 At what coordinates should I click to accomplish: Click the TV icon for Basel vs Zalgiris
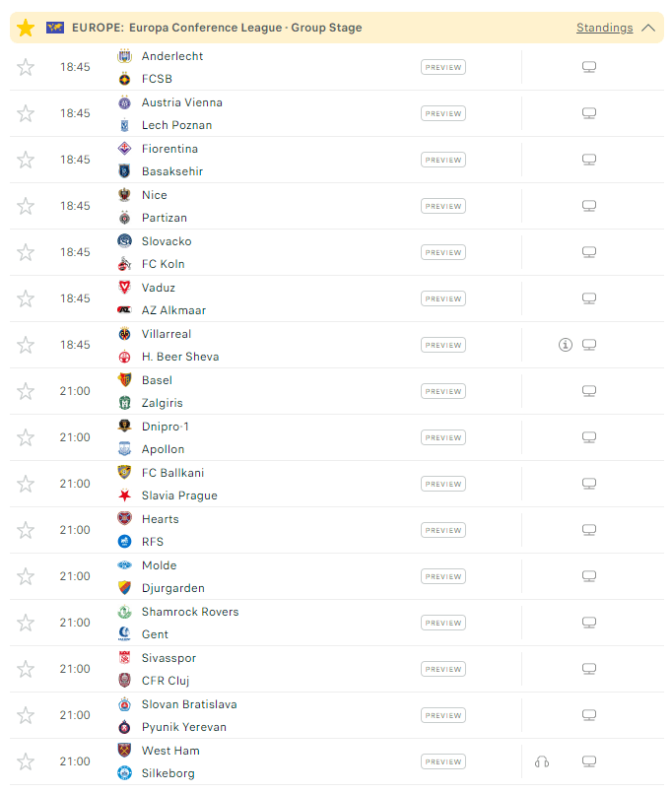[x=589, y=391]
